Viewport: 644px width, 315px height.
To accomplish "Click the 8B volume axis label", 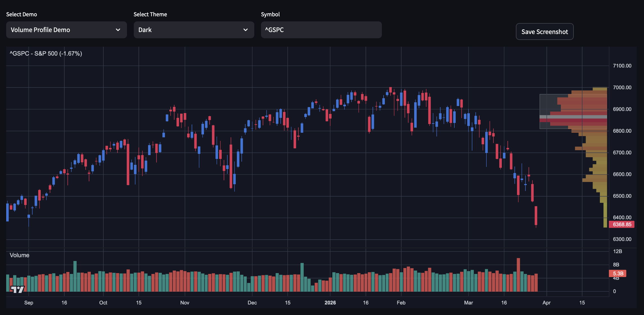I will click(x=616, y=264).
